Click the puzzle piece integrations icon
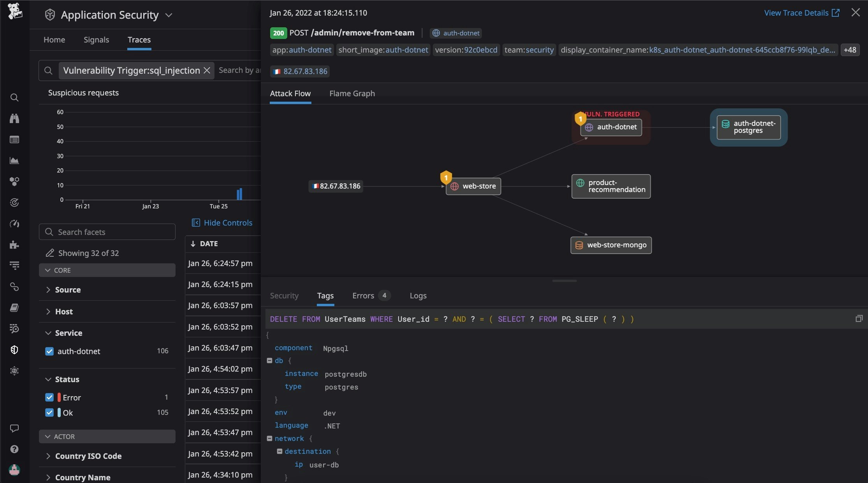The height and width of the screenshot is (483, 868). [x=14, y=245]
